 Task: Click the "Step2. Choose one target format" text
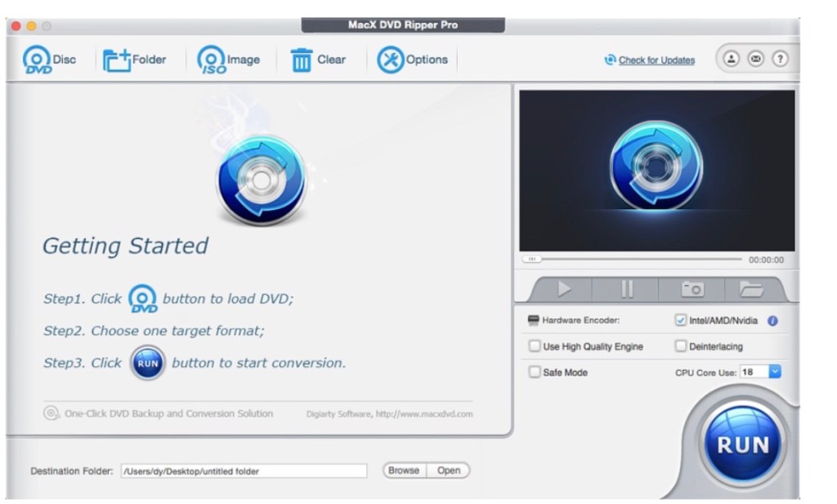[154, 331]
